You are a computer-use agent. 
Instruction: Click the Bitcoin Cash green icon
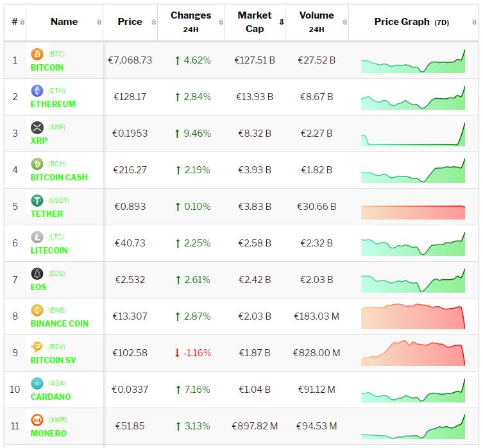tap(37, 164)
